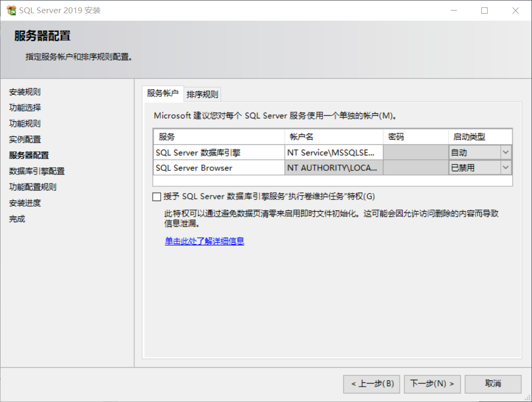This screenshot has width=532, height=402.
Task: Go to the next step with 下一步(N)
Action: tap(432, 384)
